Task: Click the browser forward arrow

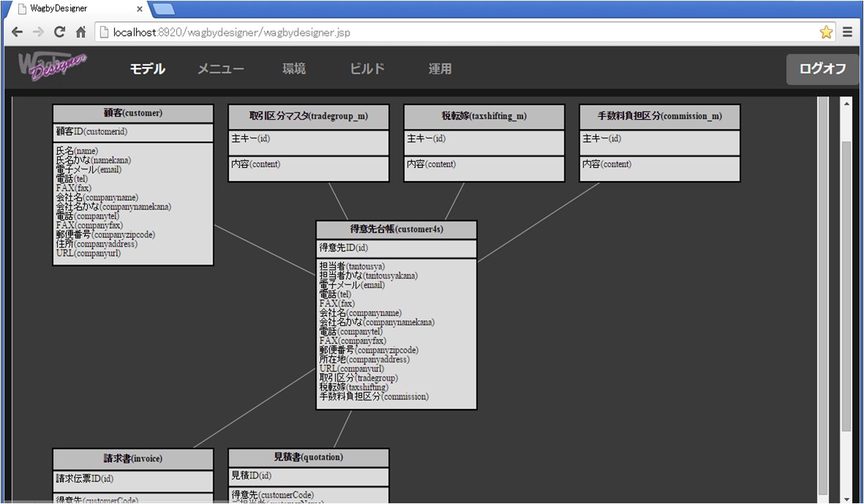Action: point(38,32)
